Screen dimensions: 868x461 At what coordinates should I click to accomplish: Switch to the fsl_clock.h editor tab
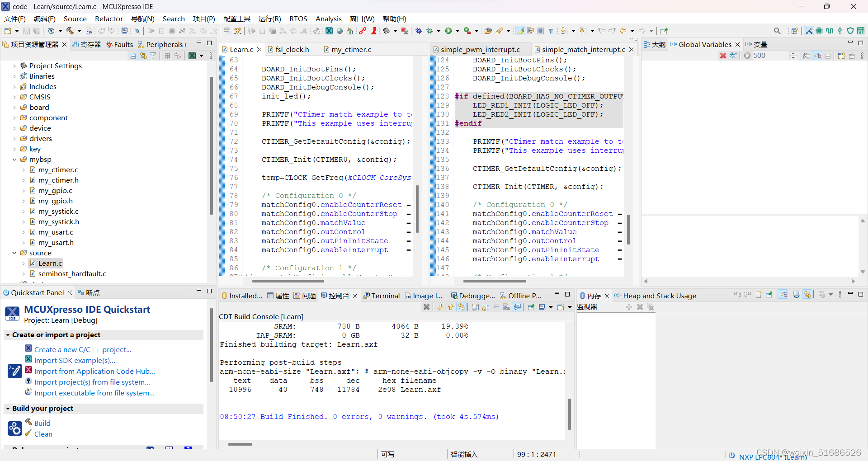tap(292, 49)
